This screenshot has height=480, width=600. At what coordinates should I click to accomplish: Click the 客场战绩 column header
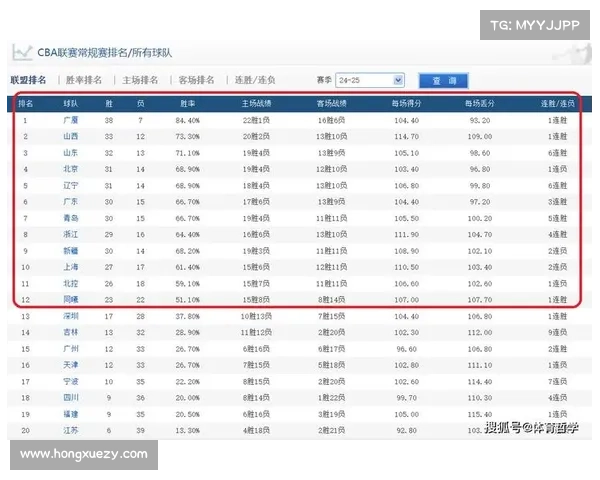tap(332, 103)
